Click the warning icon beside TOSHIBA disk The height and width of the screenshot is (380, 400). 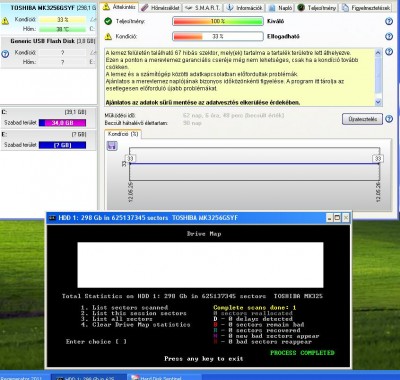5,21
